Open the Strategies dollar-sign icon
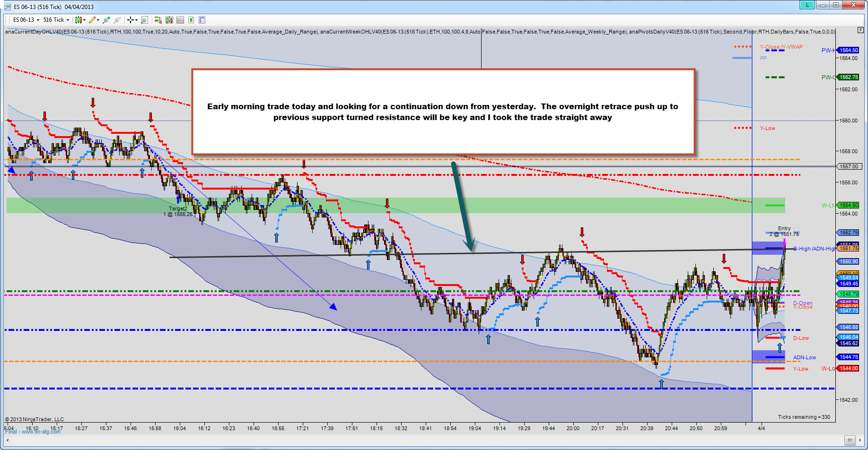Screen dimensions: 868x450 (191, 20)
